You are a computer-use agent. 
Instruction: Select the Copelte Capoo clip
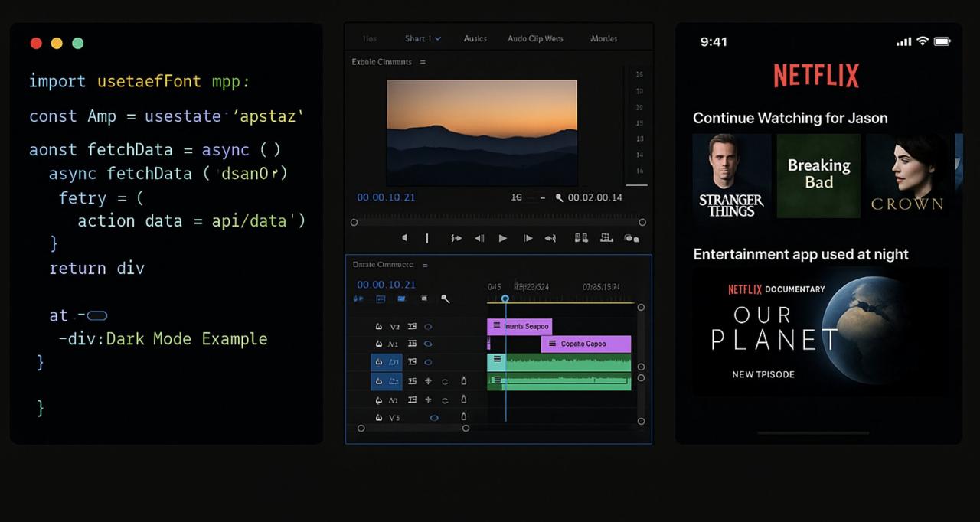(x=586, y=344)
